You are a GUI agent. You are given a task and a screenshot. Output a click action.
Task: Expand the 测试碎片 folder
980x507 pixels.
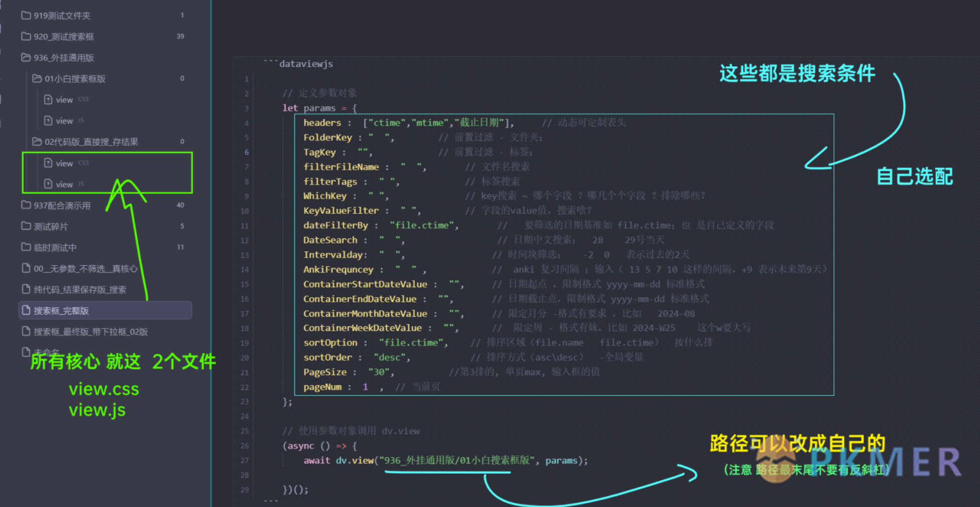point(45,226)
